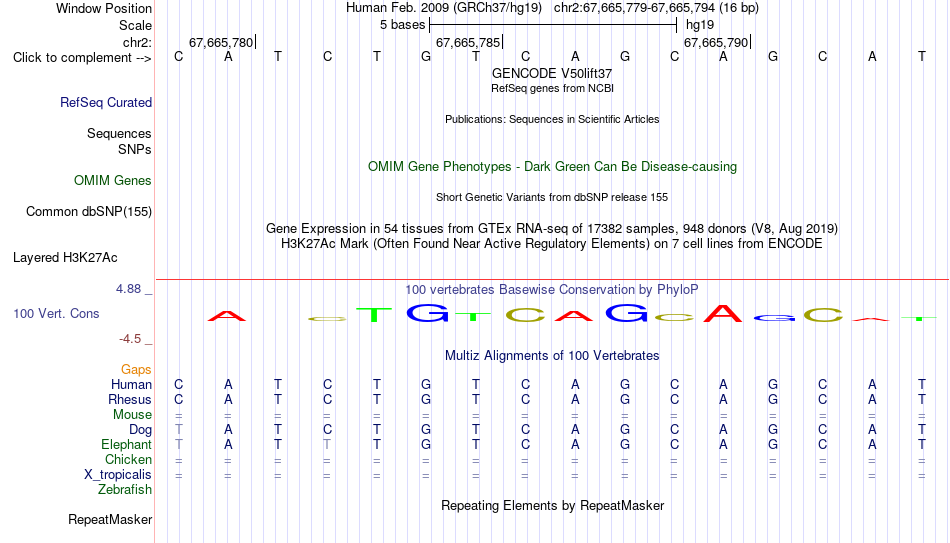Click the 67,665,790 coordinate label
Viewport: 950px width, 543px height.
coord(716,42)
